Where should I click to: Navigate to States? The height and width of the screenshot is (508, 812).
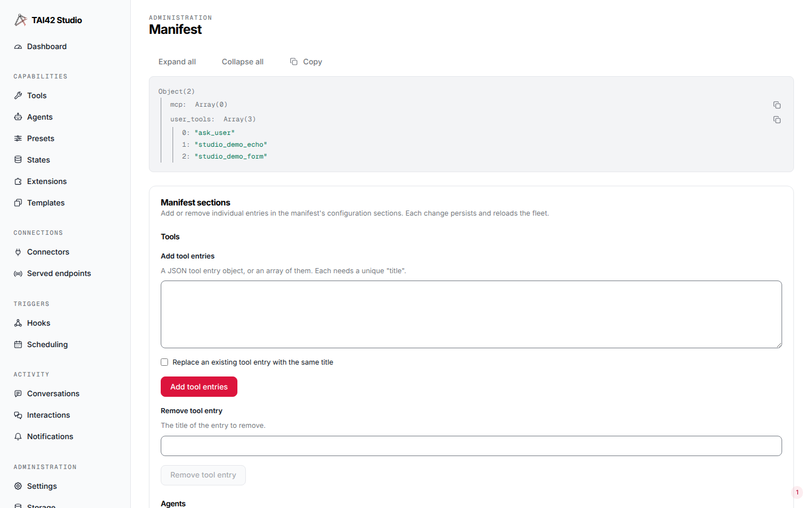point(38,160)
